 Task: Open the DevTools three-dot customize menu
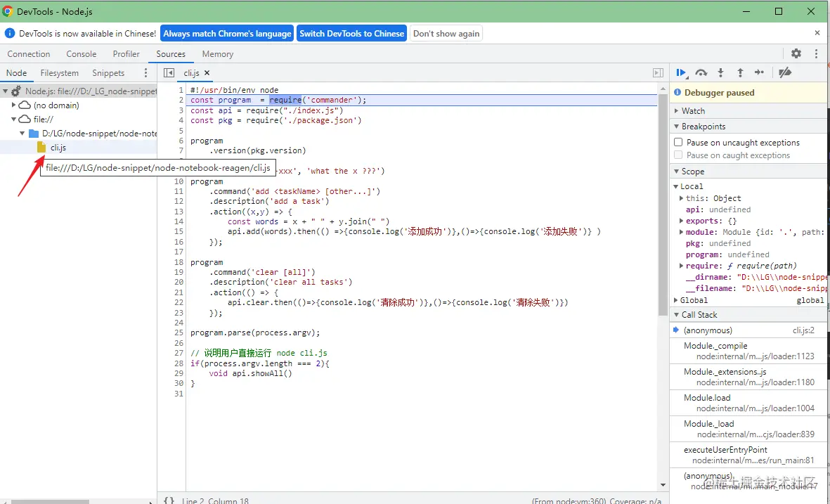click(816, 53)
